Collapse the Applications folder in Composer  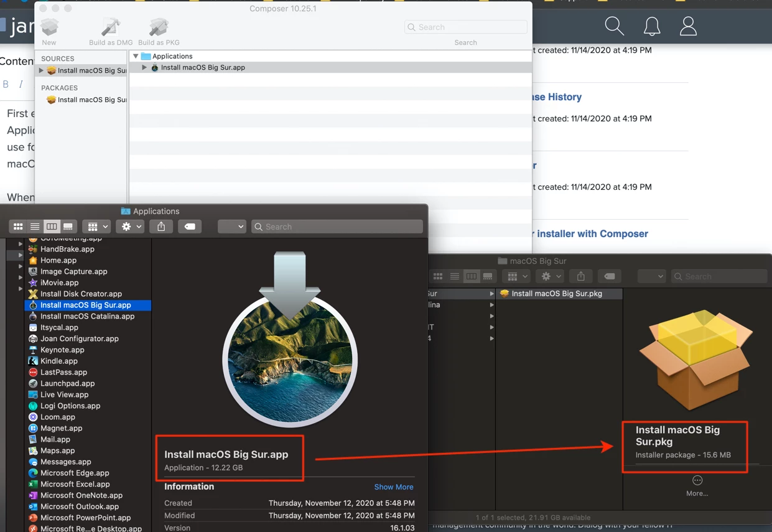[x=136, y=56]
